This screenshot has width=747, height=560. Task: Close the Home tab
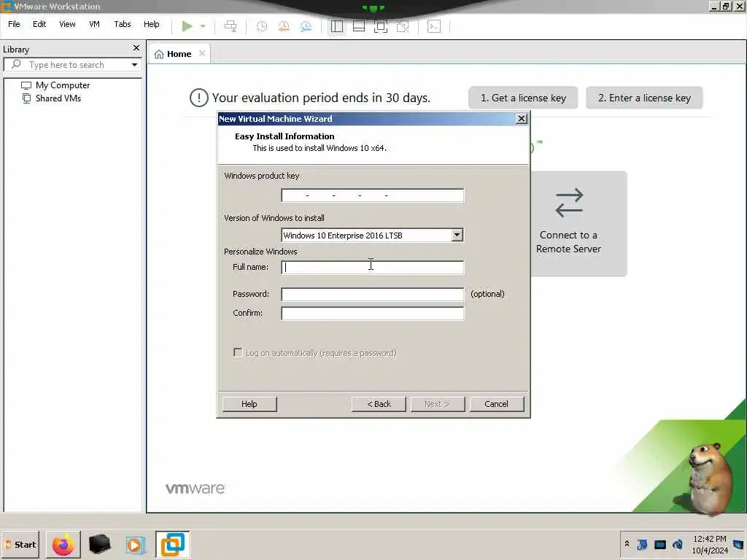(202, 53)
